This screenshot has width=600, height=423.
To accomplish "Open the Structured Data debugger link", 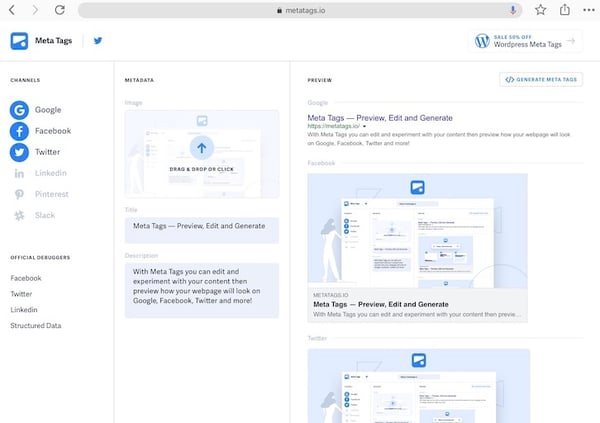I will 36,326.
